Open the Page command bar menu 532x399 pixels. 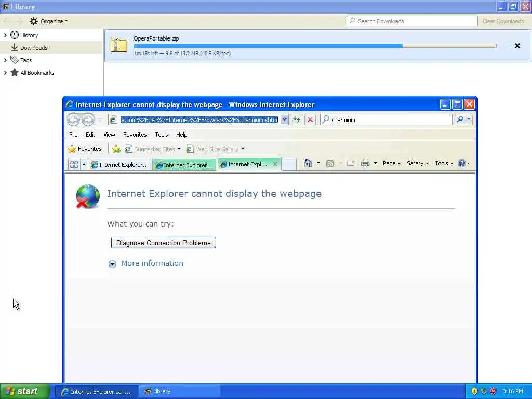(392, 163)
